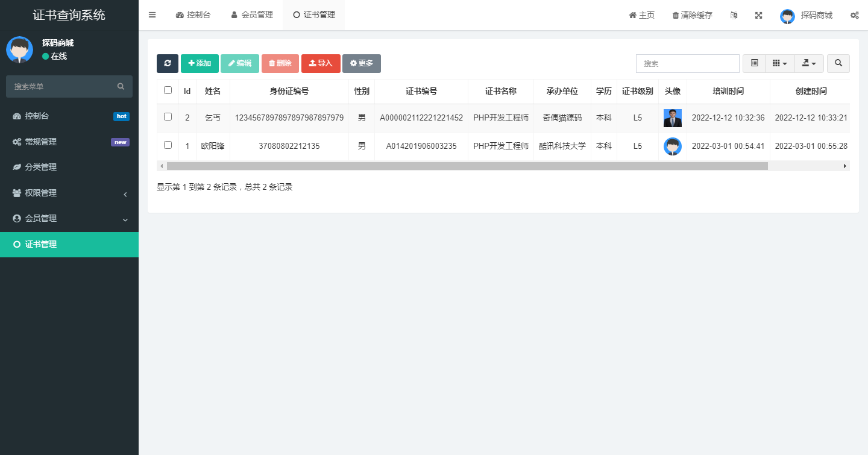The width and height of the screenshot is (868, 455).
Task: Sort by the Id column header
Action: tap(187, 91)
